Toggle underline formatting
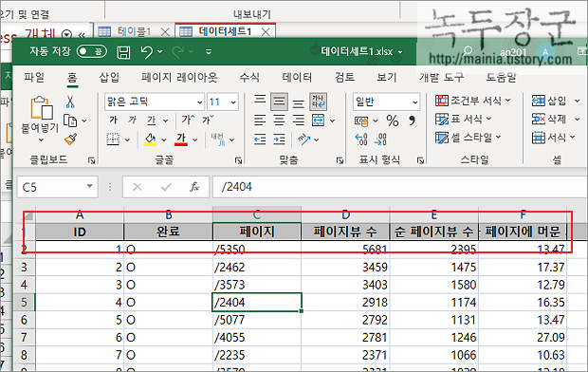 (x=151, y=121)
